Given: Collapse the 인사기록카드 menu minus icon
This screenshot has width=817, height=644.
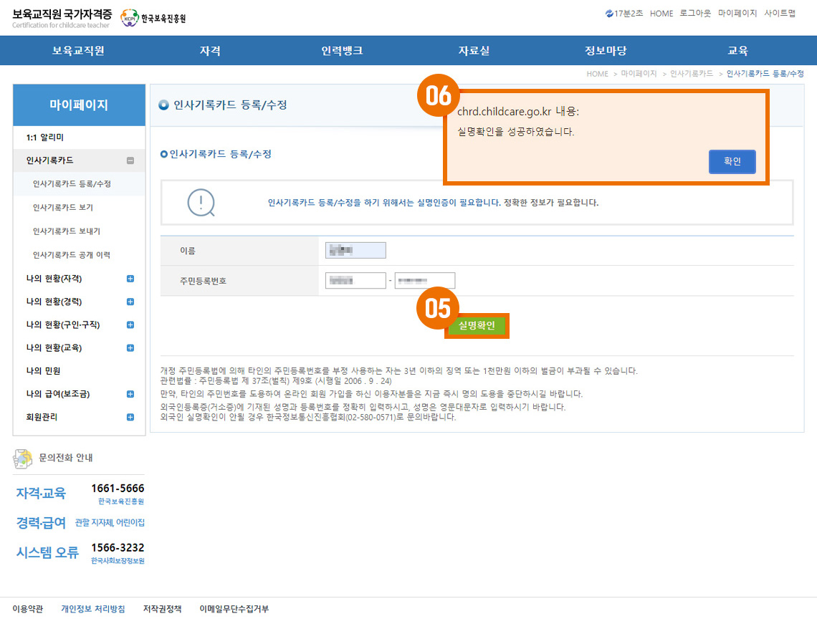Looking at the screenshot, I should pyautogui.click(x=130, y=160).
